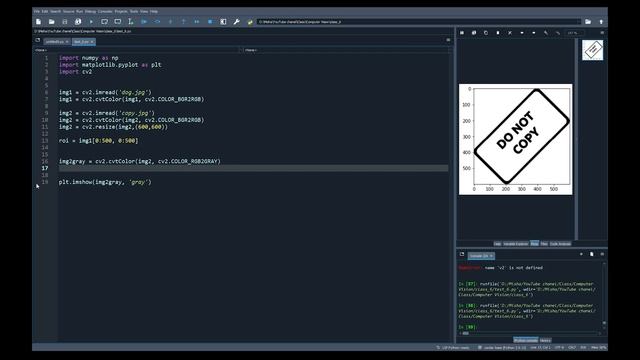Run cell and advance toolbar icon
Viewport: 640px width, 360px height.
(118, 22)
